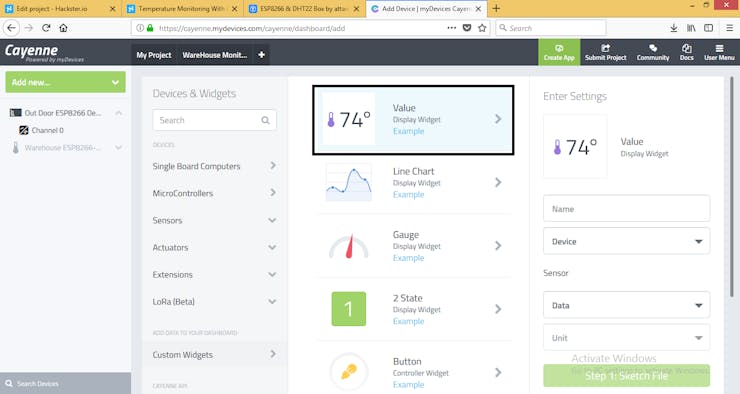Click the browser Back arrow
Screen dimensions: 740x394
11,28
